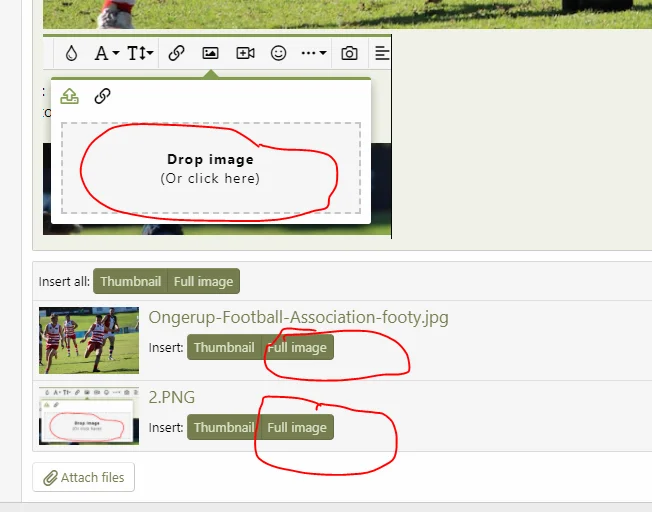The width and height of the screenshot is (652, 512).
Task: Open the 2.PNG attachment thumbnail
Action: click(89, 416)
